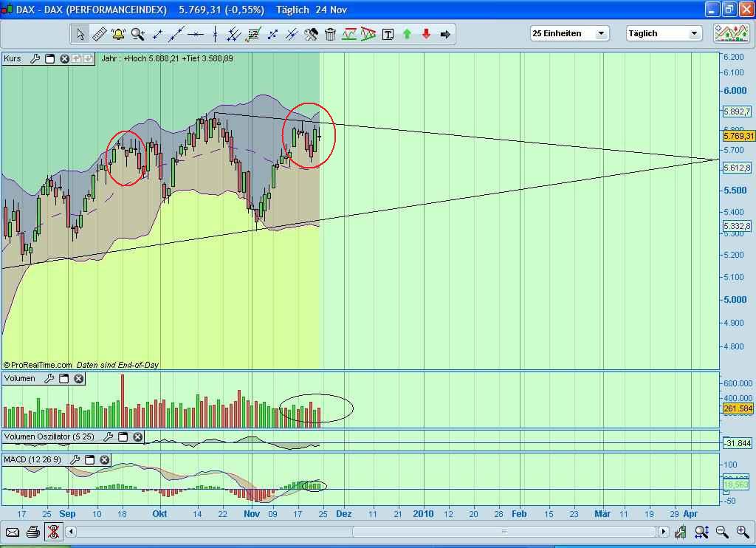The width and height of the screenshot is (756, 548).
Task: Click the Okt month axis label
Action: click(159, 514)
